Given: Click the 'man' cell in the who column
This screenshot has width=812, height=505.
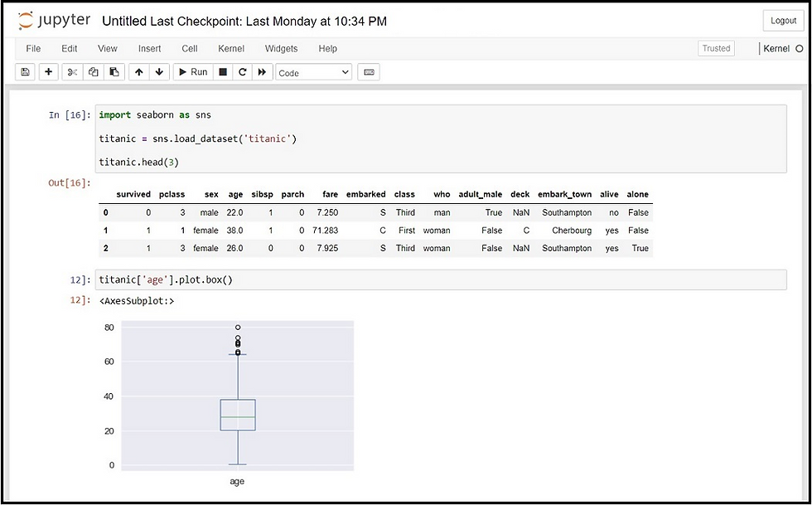Looking at the screenshot, I should (x=442, y=212).
